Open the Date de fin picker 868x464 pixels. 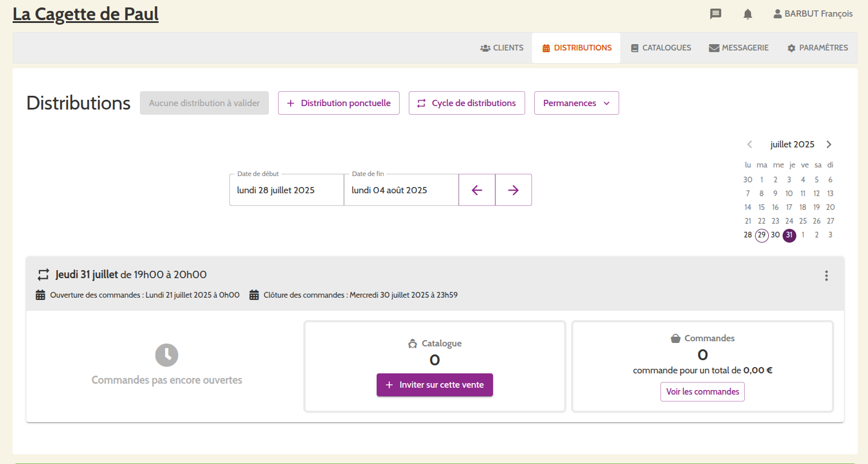click(x=401, y=190)
